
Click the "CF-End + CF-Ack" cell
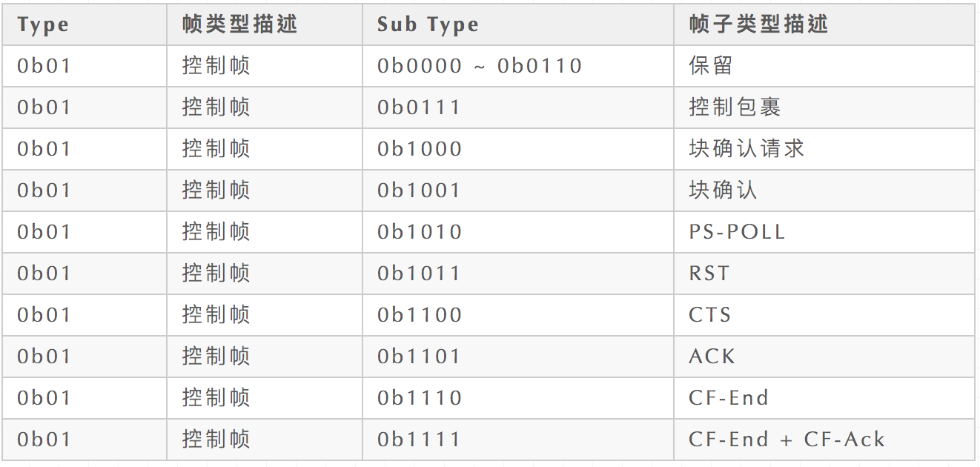coord(787,440)
